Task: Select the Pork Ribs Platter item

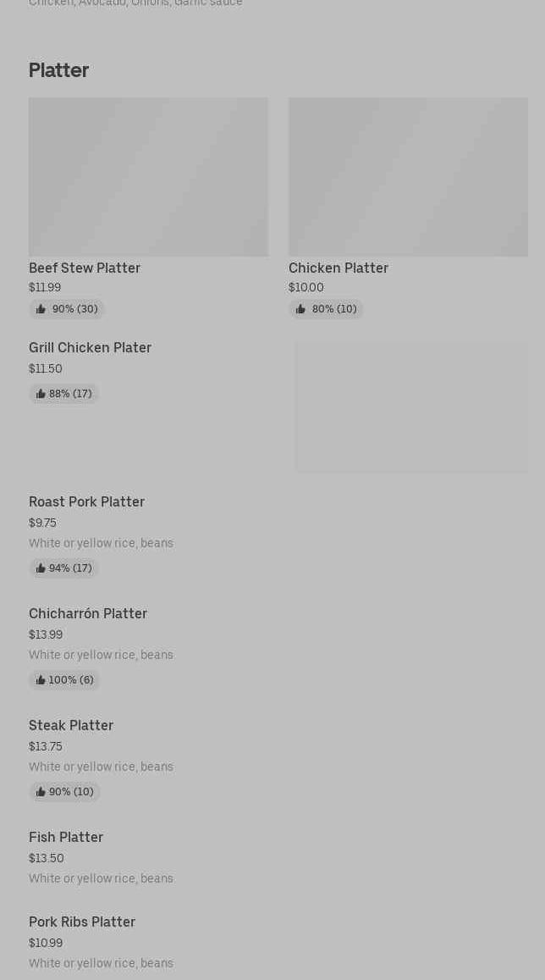Action: pyautogui.click(x=82, y=922)
